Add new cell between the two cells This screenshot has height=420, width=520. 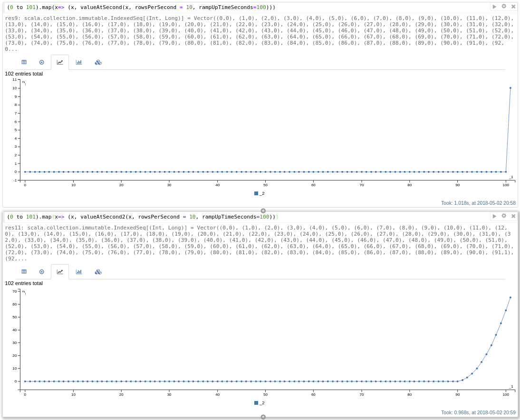point(263,211)
